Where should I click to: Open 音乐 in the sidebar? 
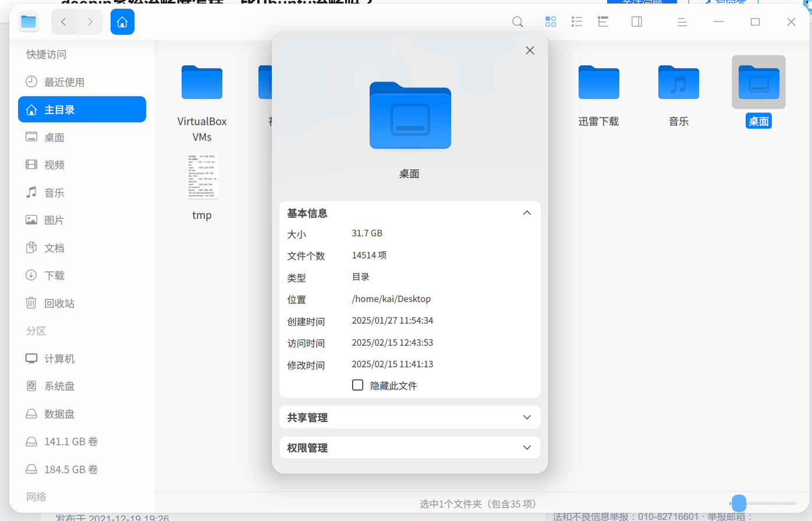click(x=82, y=193)
